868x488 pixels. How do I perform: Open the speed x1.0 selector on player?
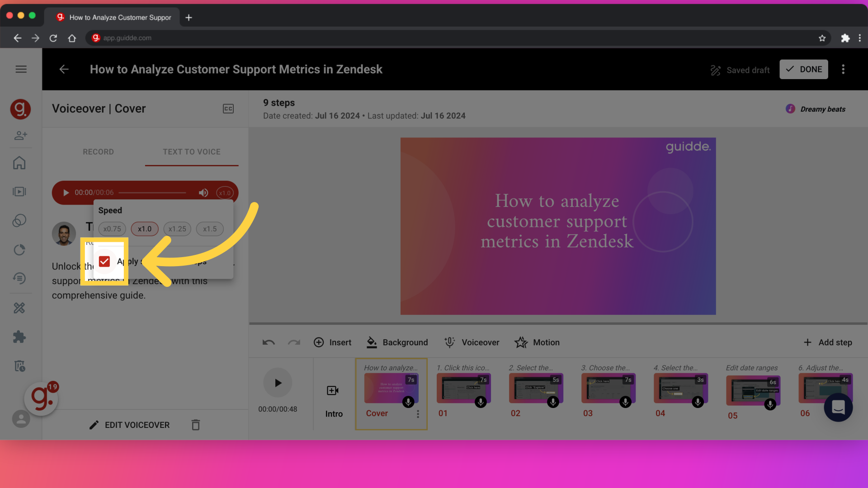point(225,193)
